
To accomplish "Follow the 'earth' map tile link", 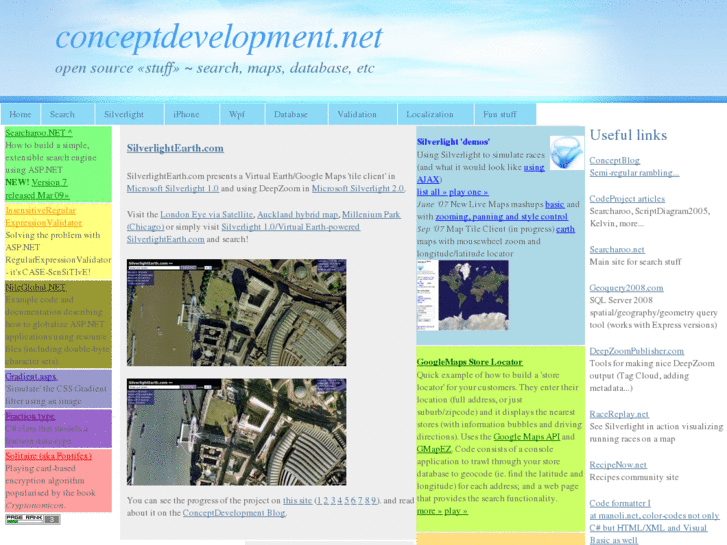I will coord(565,229).
